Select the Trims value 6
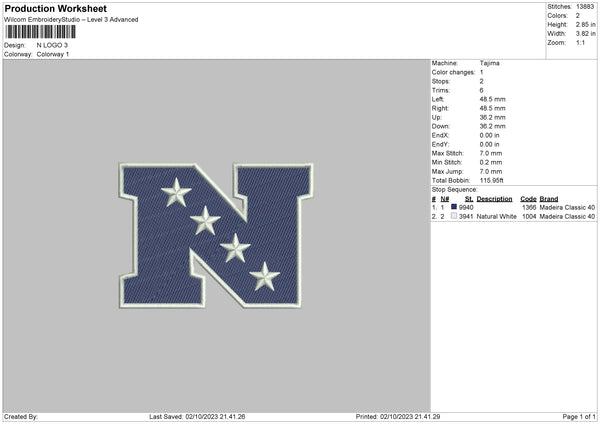Screen dimensions: 600x424 [x=481, y=90]
